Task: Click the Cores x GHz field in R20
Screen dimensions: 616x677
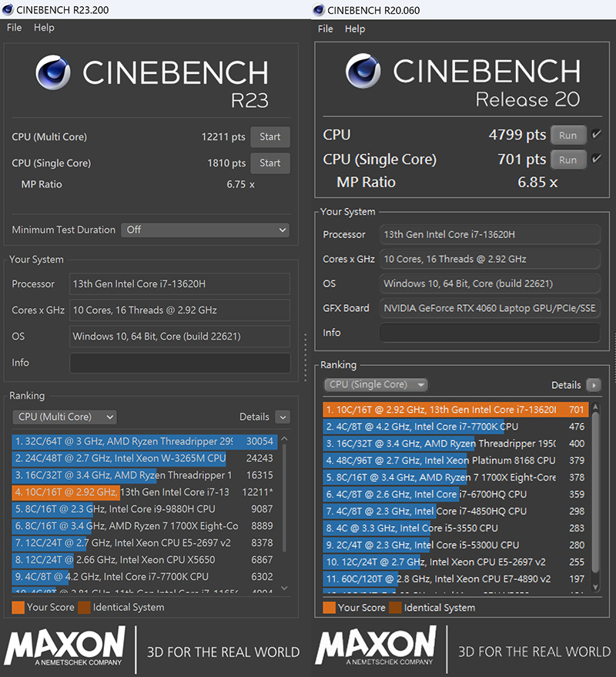Action: (490, 259)
